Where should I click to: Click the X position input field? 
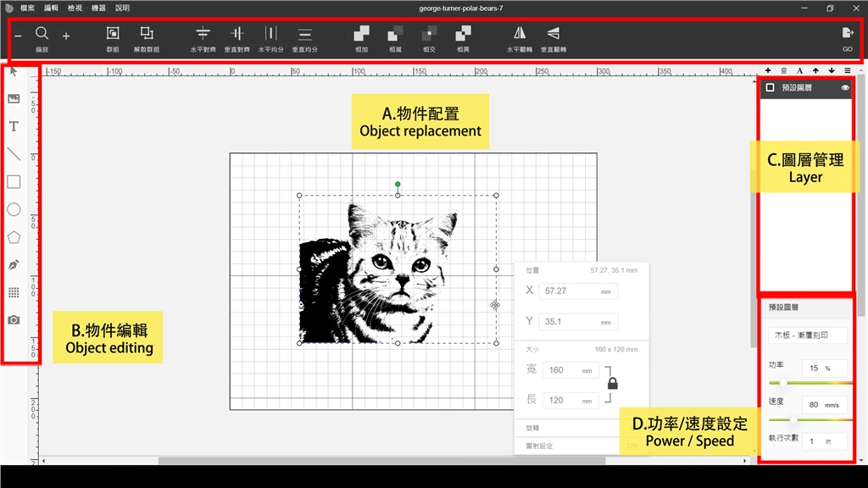coord(578,291)
